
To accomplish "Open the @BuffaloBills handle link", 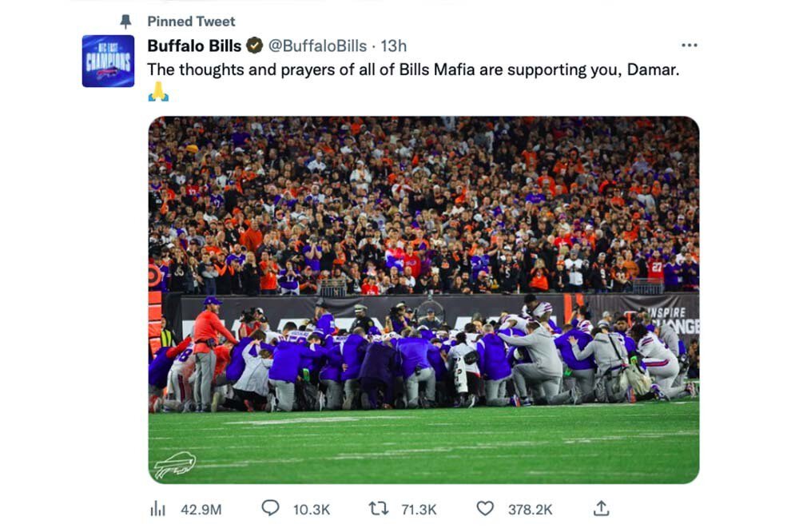I will 317,46.
